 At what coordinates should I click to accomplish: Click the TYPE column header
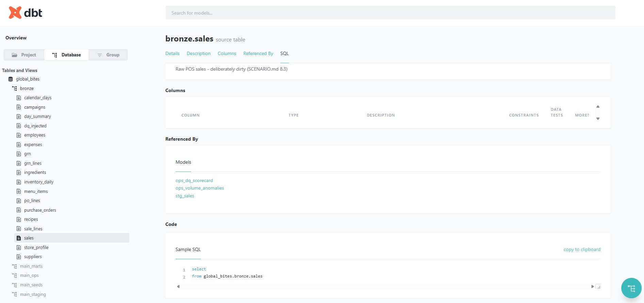tap(294, 115)
